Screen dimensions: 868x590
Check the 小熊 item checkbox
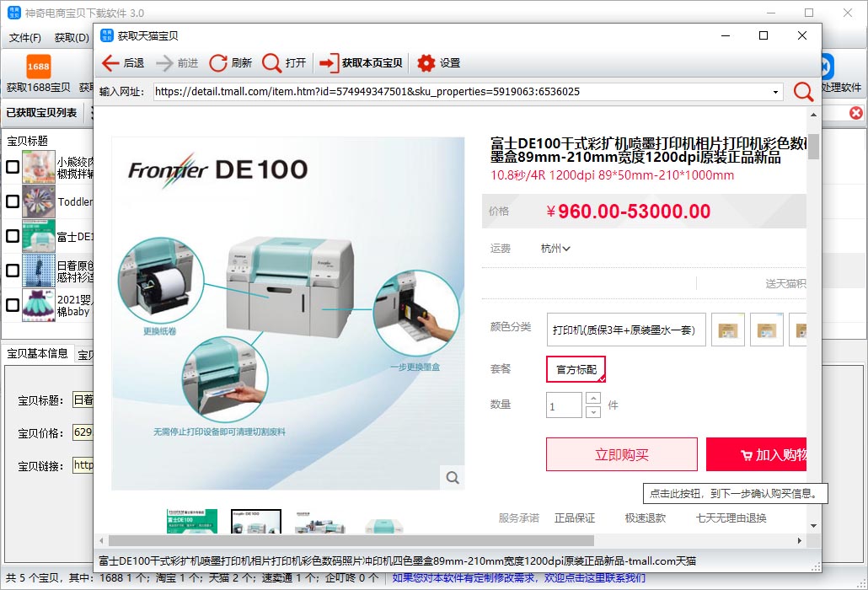[x=13, y=167]
